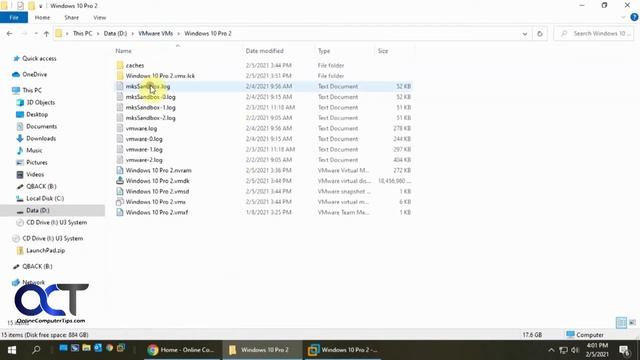The width and height of the screenshot is (640, 360).
Task: Open Quick access in the navigation pane
Action: click(39, 59)
